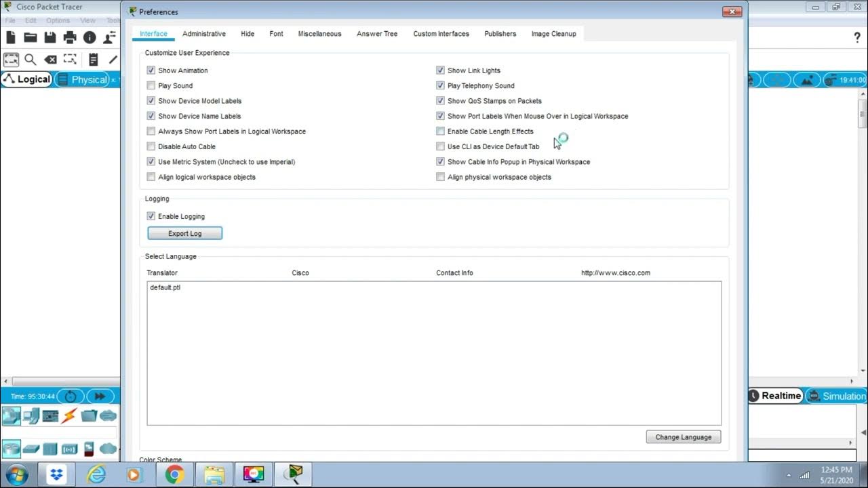The image size is (868, 488).
Task: Select Network Devices category icon
Action: (x=11, y=415)
